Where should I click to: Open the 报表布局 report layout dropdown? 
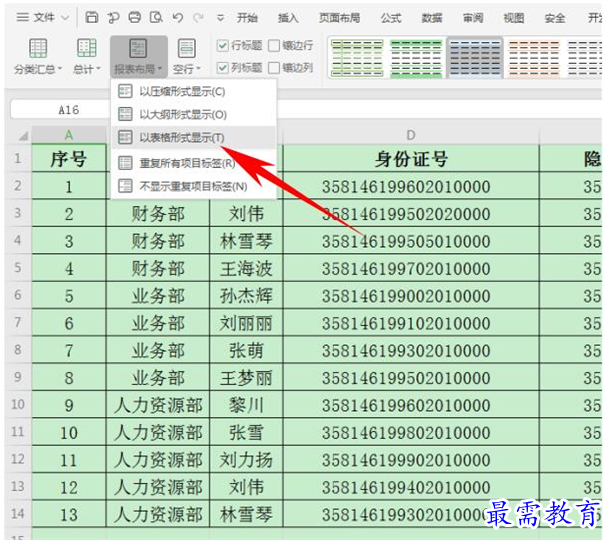point(138,57)
